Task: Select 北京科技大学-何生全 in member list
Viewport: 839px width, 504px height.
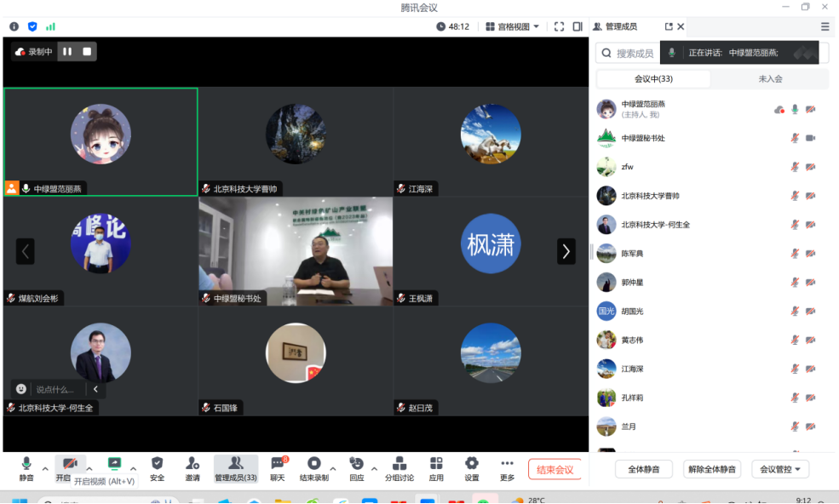Action: coord(711,225)
